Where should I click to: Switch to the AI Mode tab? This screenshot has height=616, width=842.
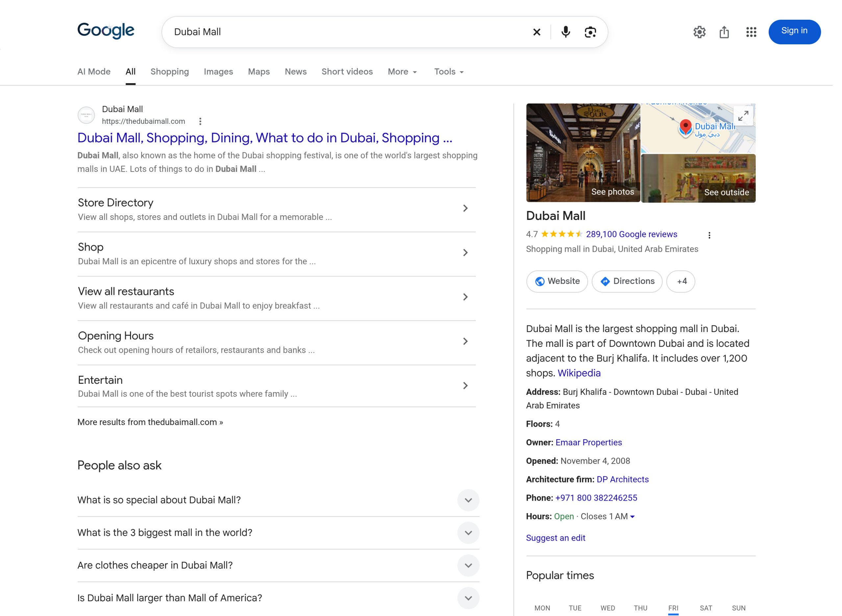coord(94,72)
